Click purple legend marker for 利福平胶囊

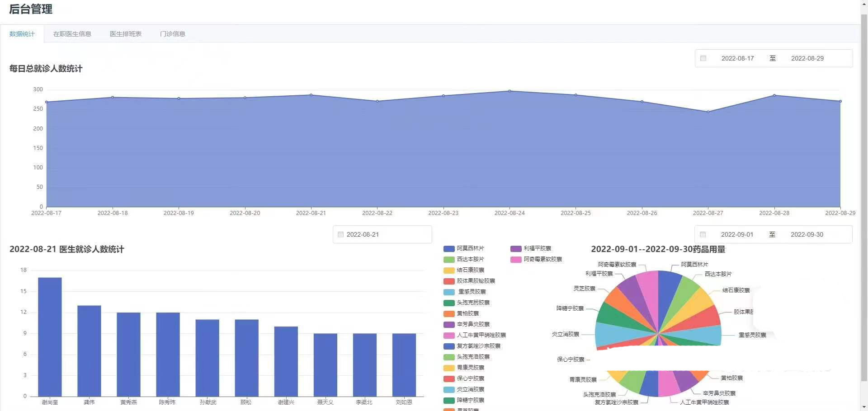coord(515,248)
